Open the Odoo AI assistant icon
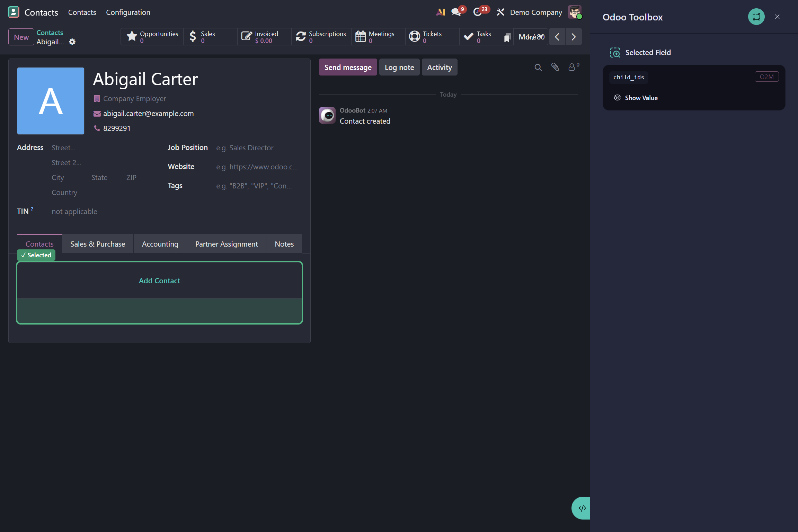 (441, 12)
